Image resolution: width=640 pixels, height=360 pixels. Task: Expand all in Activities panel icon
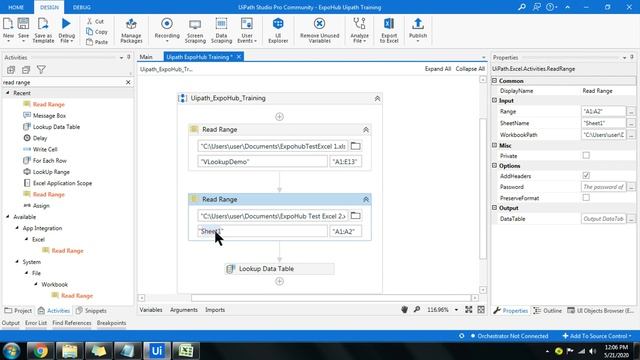11,70
